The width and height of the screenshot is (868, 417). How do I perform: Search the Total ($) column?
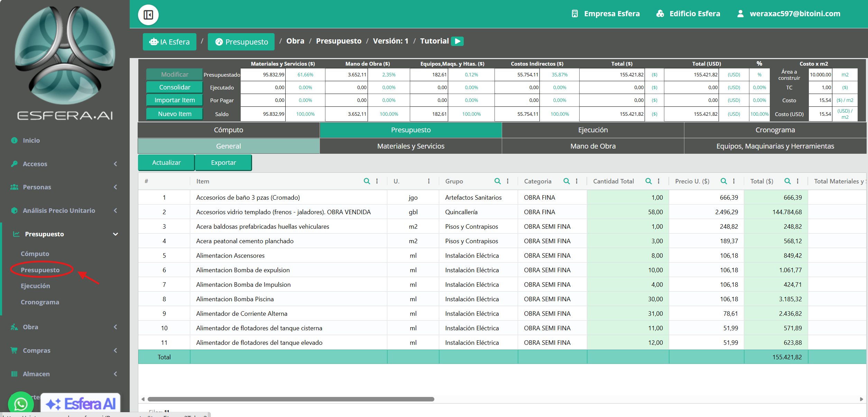click(x=787, y=181)
